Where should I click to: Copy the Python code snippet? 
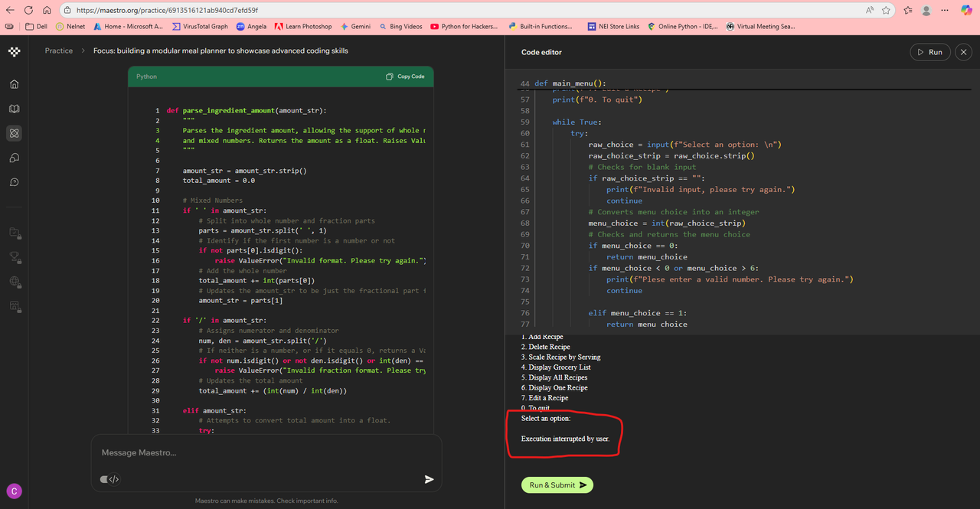(406, 77)
